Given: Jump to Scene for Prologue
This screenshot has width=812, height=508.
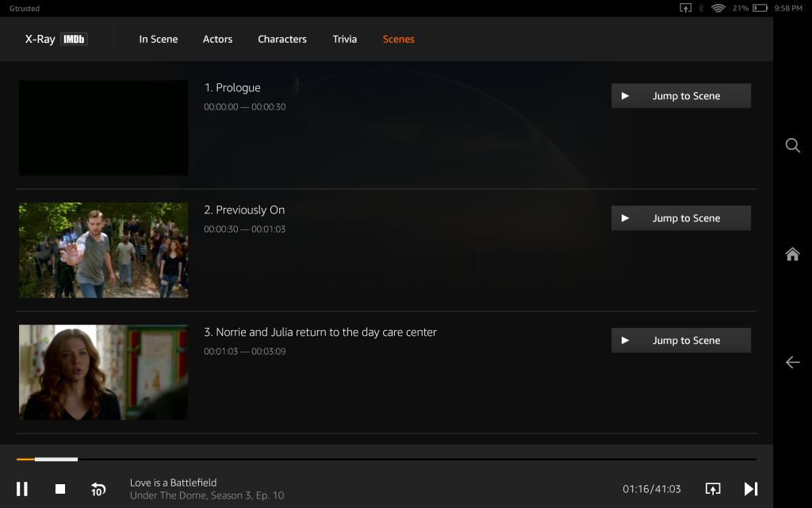Looking at the screenshot, I should (x=681, y=96).
